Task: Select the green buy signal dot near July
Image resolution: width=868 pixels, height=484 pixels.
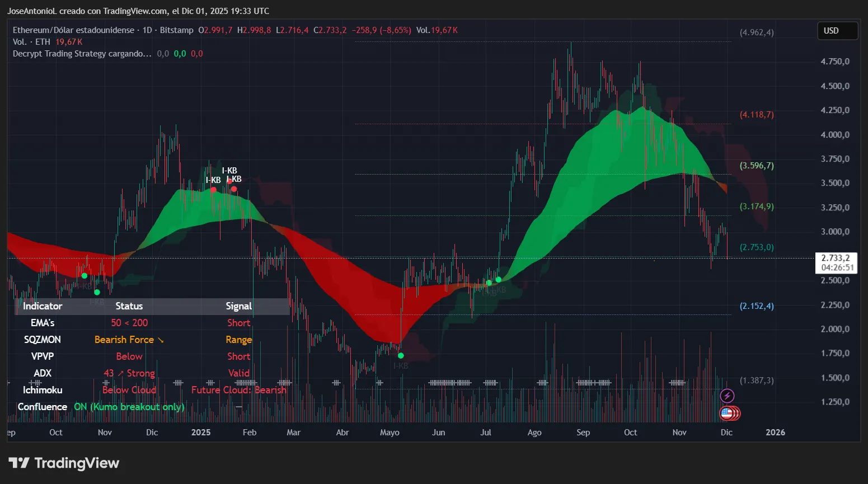Action: [x=498, y=280]
